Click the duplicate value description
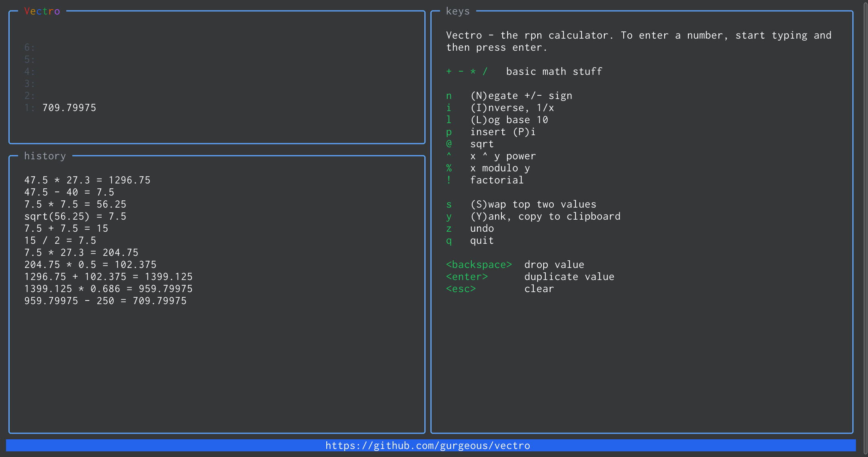Image resolution: width=868 pixels, height=457 pixels. 569,277
